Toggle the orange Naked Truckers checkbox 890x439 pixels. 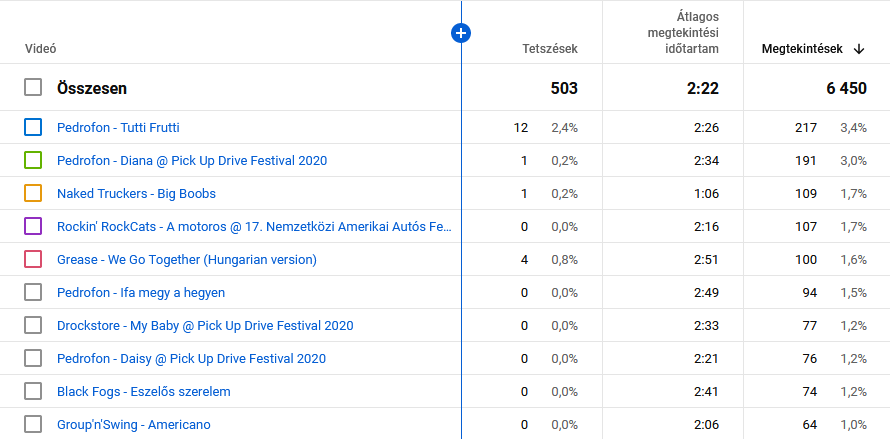(x=33, y=193)
